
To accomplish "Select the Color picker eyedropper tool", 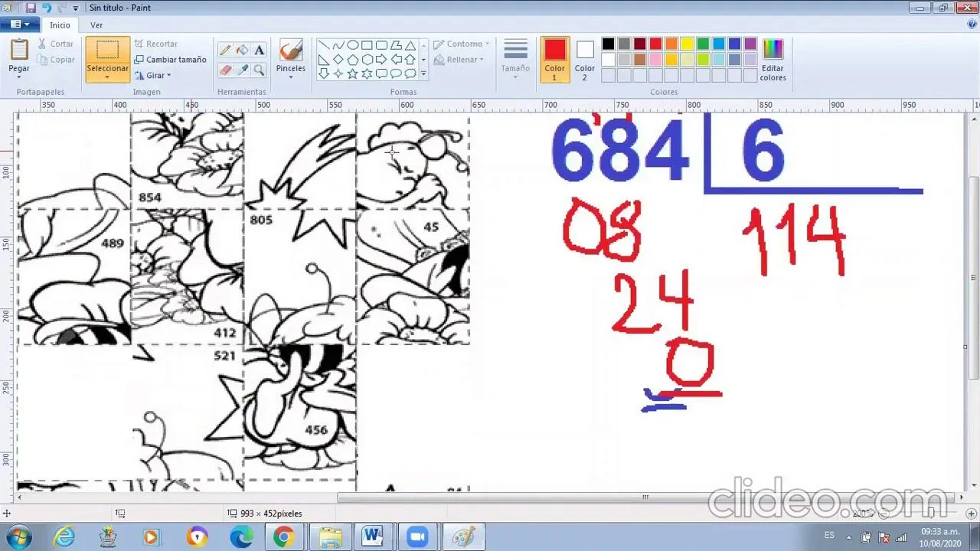I will click(242, 70).
